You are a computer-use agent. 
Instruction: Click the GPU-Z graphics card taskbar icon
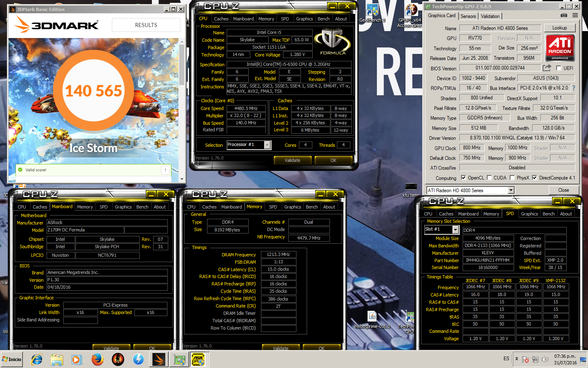pyautogui.click(x=180, y=360)
